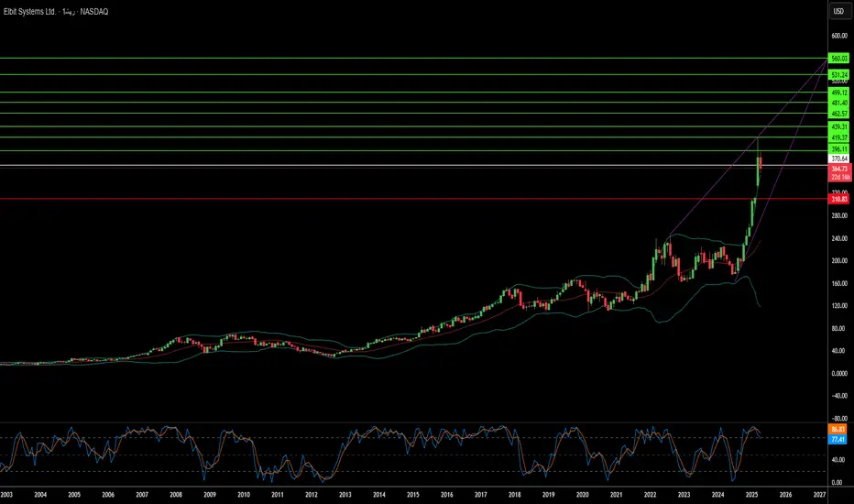854x504 pixels.
Task: Click the 2020 year label on time axis
Action: (582, 495)
